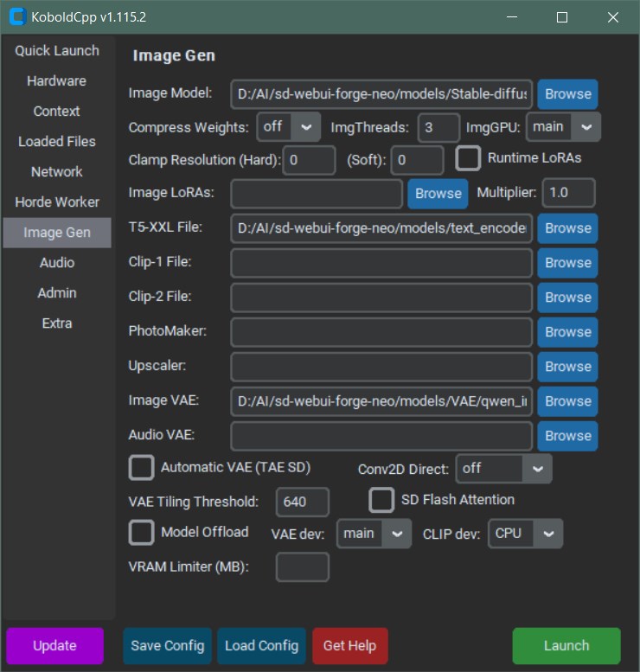Screen dimensions: 640x672
Task: Click the LoRA Multiplier field
Action: tap(568, 193)
